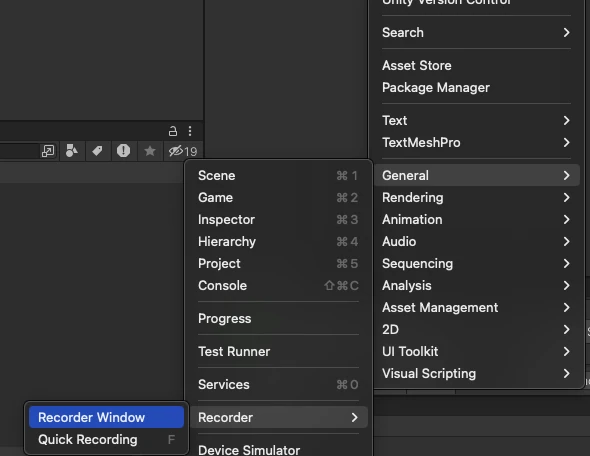This screenshot has width=590, height=456.
Task: Select the General submenu item
Action: (476, 175)
